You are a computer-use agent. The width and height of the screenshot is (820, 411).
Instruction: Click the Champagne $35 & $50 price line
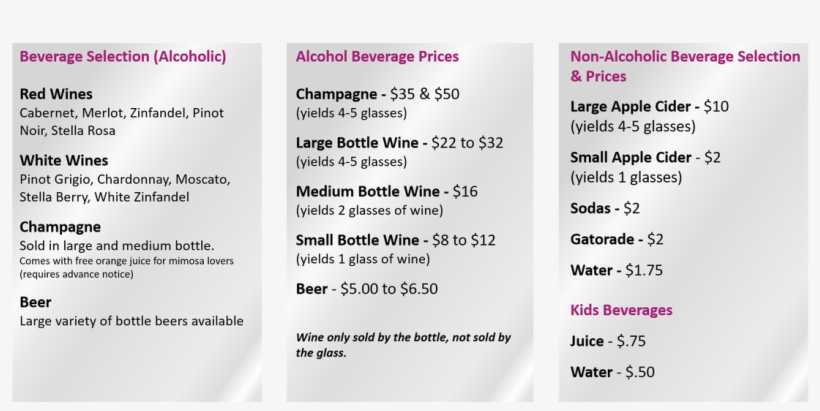(x=378, y=94)
